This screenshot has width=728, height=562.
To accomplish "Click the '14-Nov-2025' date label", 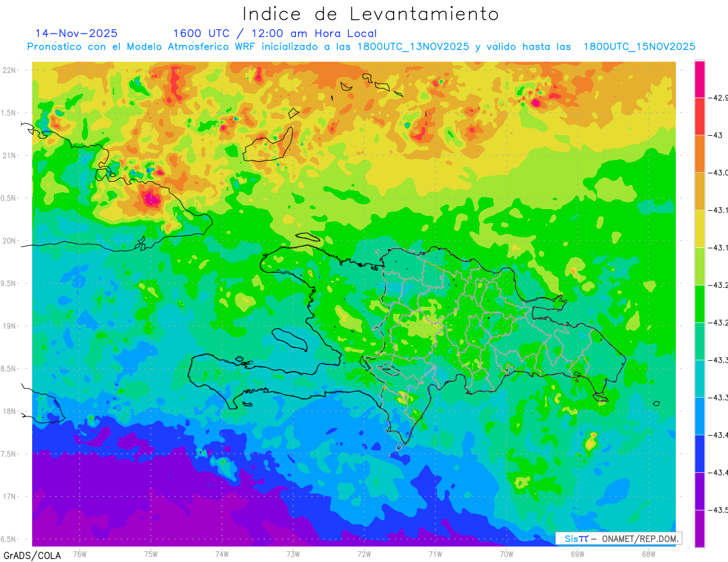I will click(76, 33).
